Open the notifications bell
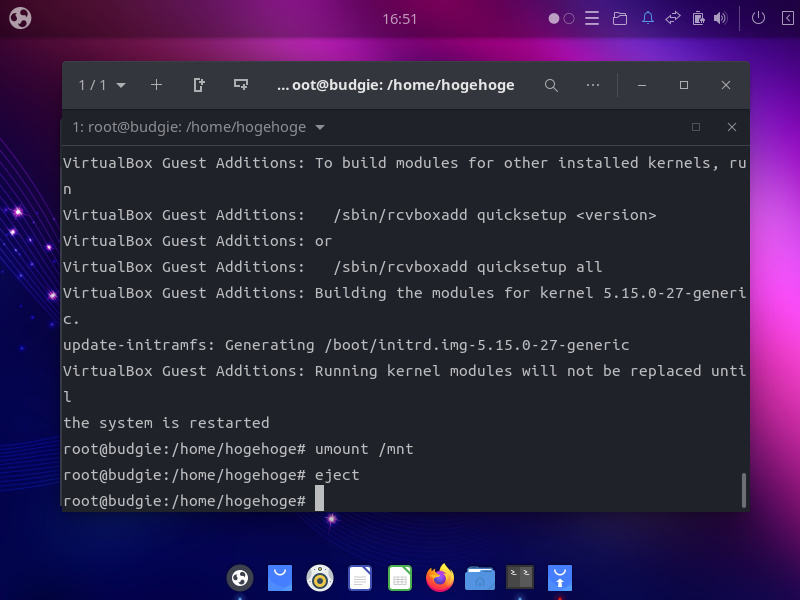This screenshot has height=600, width=800. point(647,18)
